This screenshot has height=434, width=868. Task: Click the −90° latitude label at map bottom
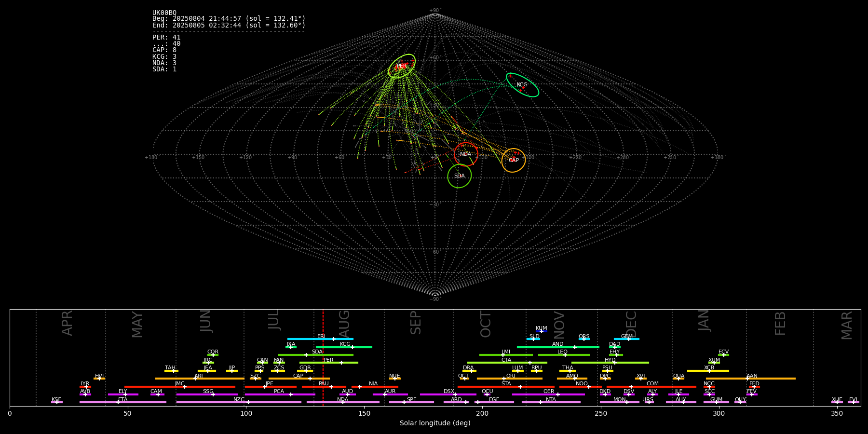point(435,299)
